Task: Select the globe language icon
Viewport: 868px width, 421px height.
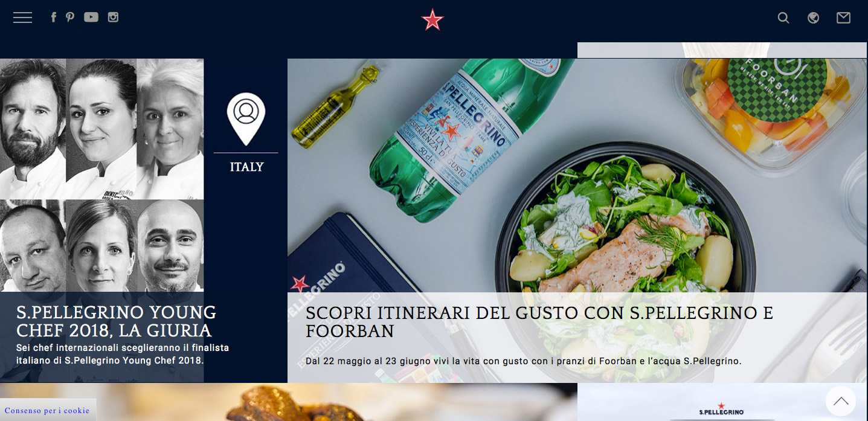Action: (814, 18)
